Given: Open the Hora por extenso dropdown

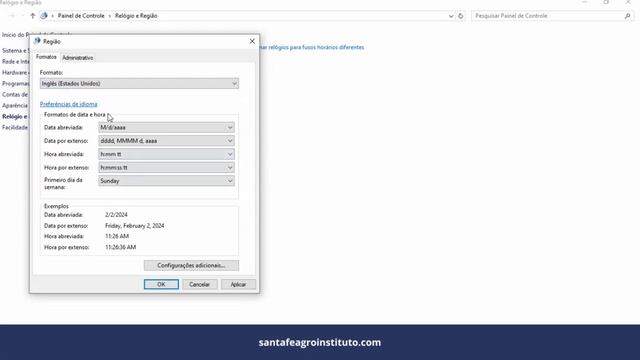Looking at the screenshot, I should [x=166, y=167].
